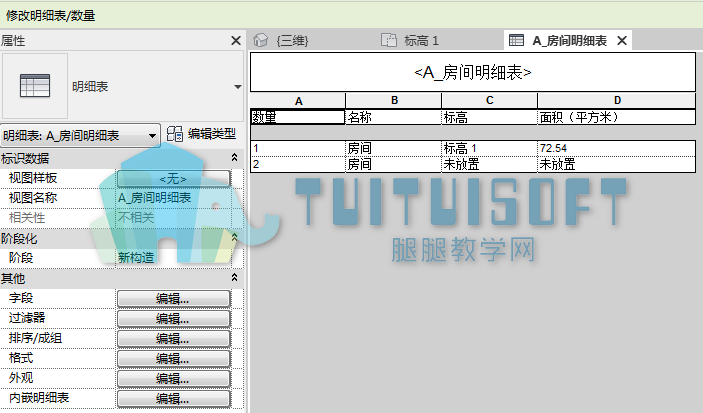Open the 外观 编辑 button
Screen dimensions: 703x413
(x=174, y=378)
